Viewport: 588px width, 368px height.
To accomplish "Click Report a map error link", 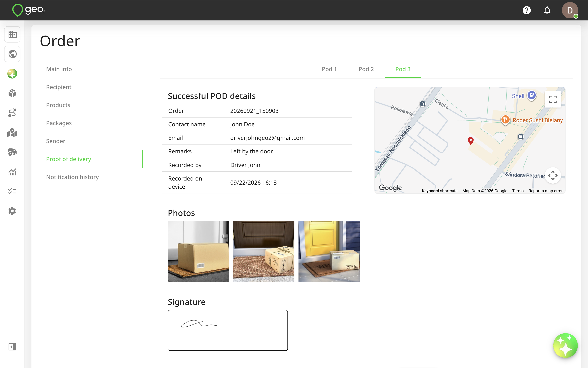I will (x=546, y=191).
